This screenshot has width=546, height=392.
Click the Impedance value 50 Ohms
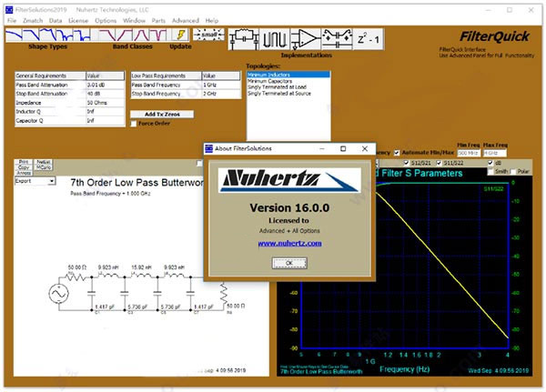[105, 103]
